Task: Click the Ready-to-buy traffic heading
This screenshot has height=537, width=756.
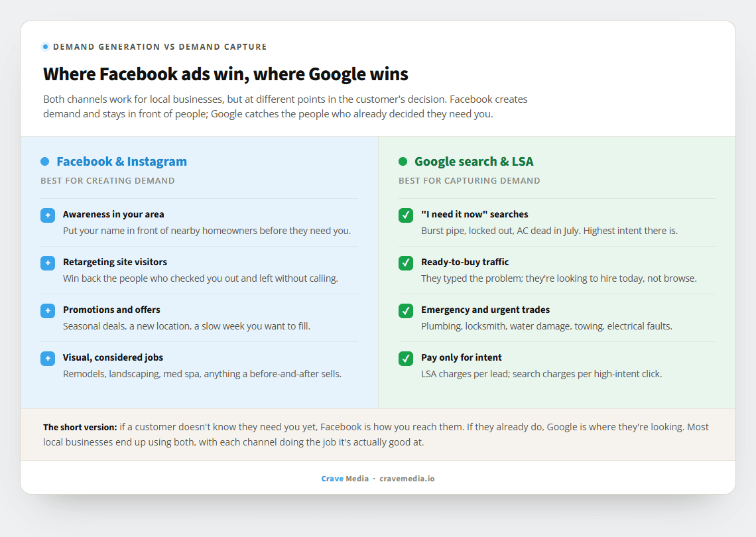Action: (x=465, y=263)
